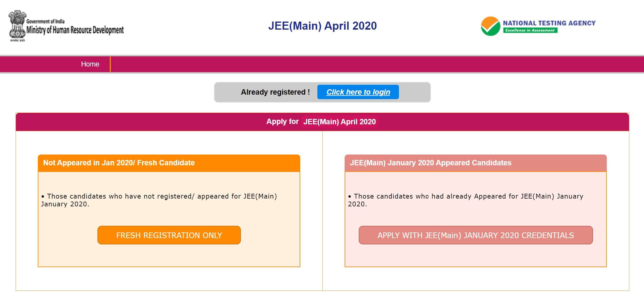644x298 pixels.
Task: Click the green Excellence in Assessment tagline
Action: click(530, 30)
